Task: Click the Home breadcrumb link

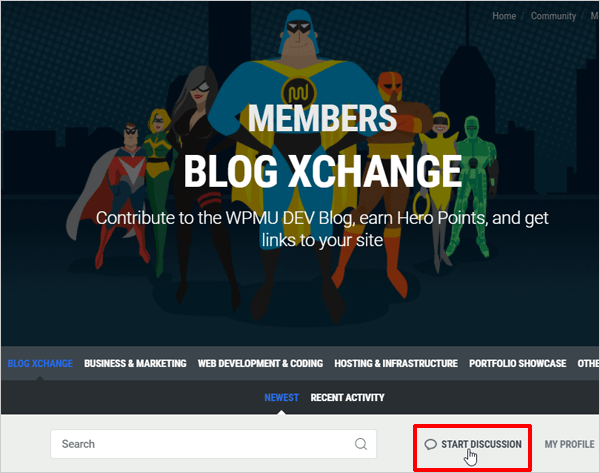Action: [504, 16]
